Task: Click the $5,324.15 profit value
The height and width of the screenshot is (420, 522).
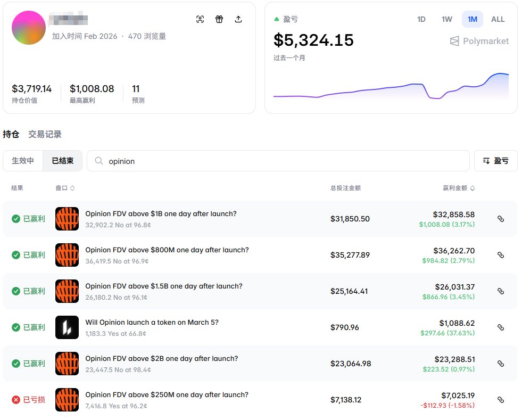Action: (313, 40)
